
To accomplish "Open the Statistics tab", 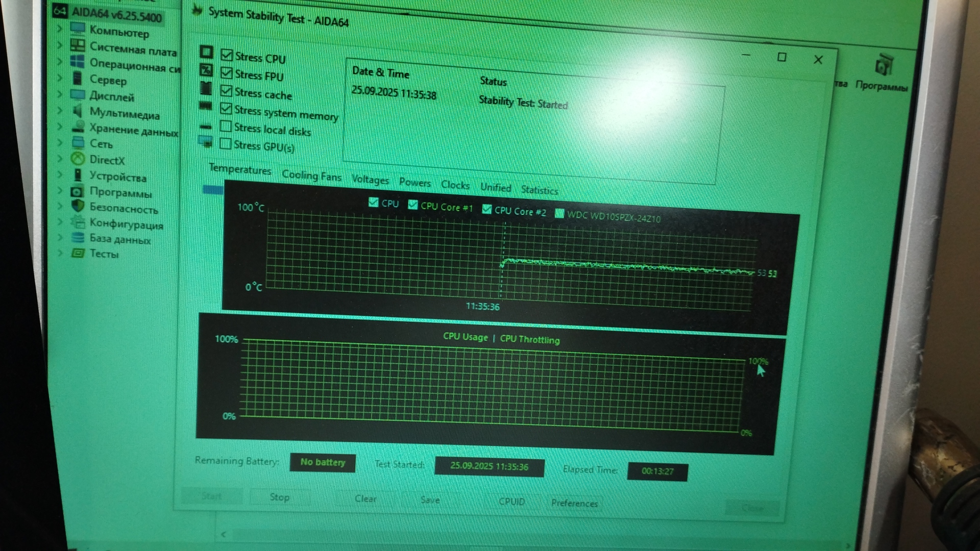I will pyautogui.click(x=539, y=190).
